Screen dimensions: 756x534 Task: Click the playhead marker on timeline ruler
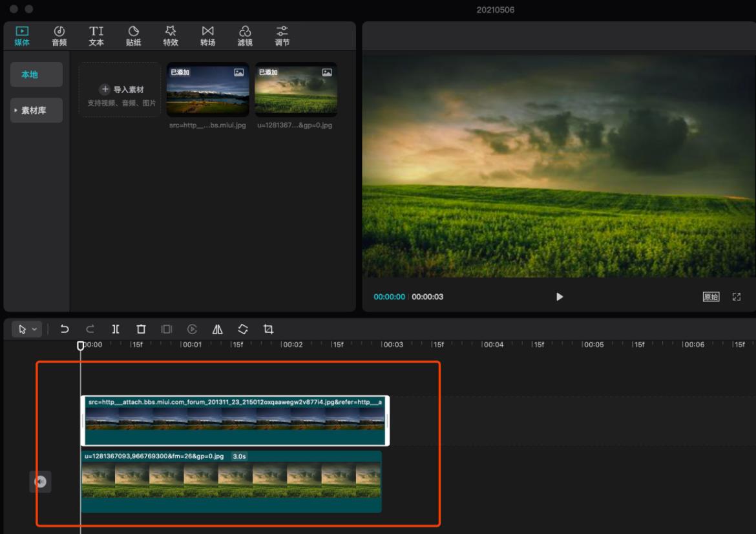tap(81, 346)
